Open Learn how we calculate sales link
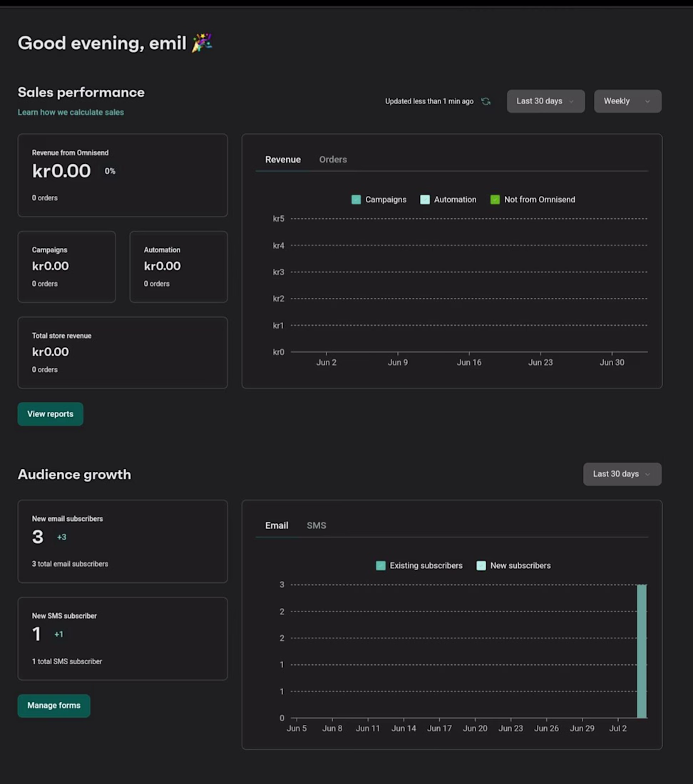 (x=71, y=113)
